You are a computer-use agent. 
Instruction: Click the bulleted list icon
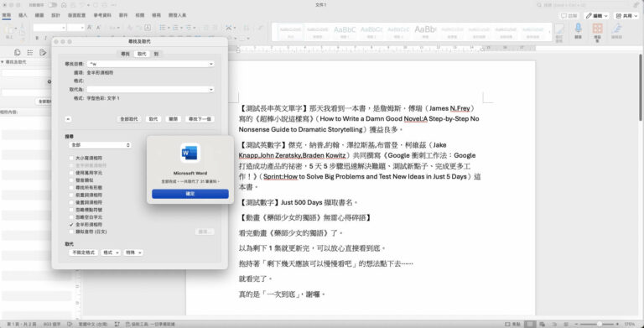(x=163, y=28)
